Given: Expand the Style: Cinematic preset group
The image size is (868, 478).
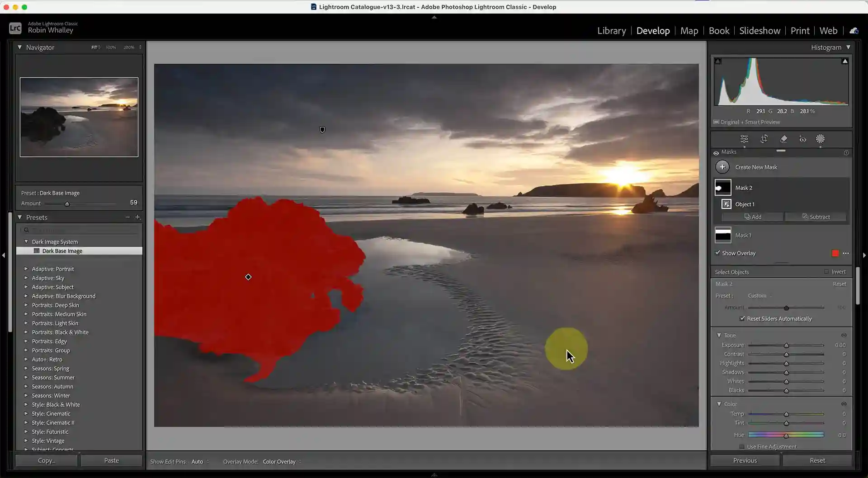Looking at the screenshot, I should pos(26,413).
